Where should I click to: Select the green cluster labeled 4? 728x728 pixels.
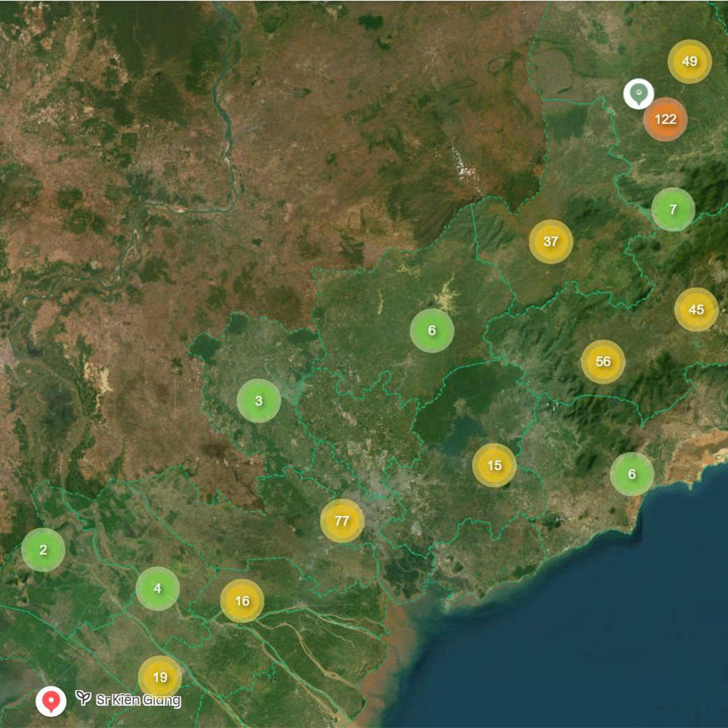tap(157, 588)
